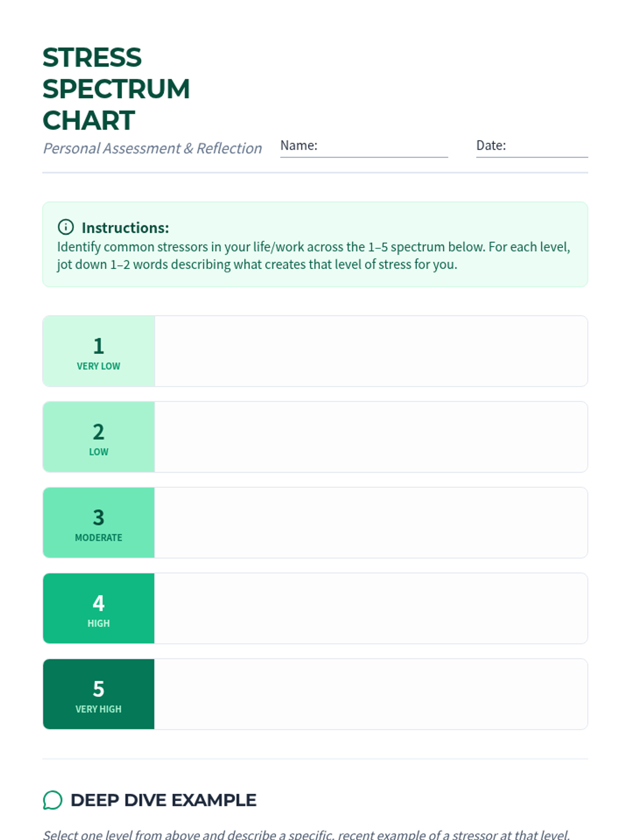630x840 pixels.
Task: Click the speech bubble icon near Deep Dive Example
Action: coord(52,800)
